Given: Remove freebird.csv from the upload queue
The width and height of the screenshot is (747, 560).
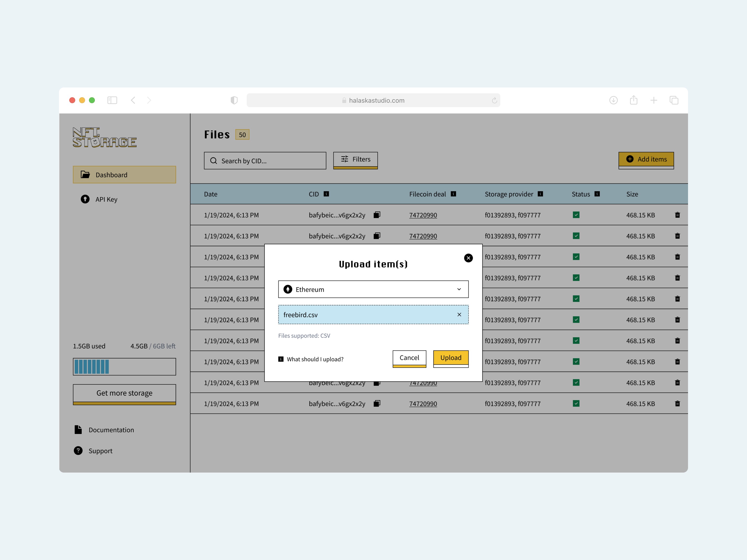Looking at the screenshot, I should click(x=459, y=315).
